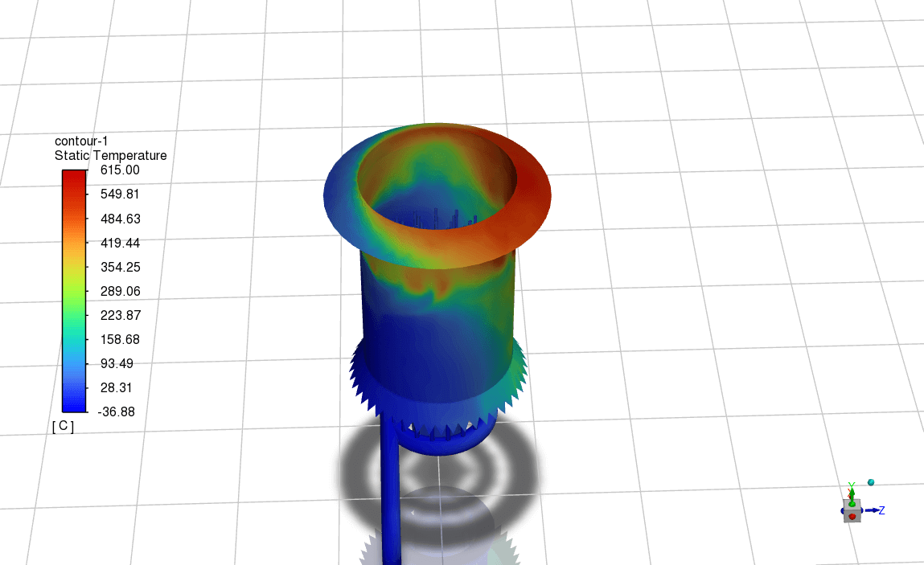Select the temperature color scale bar
Image resolution: width=924 pixels, height=565 pixels.
click(74, 291)
